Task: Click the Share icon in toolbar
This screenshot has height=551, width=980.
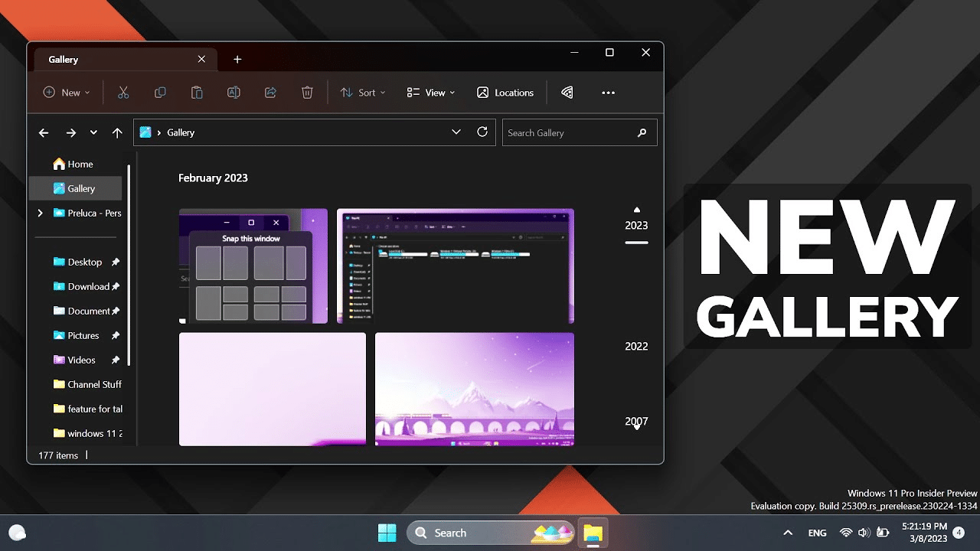Action: (x=270, y=93)
